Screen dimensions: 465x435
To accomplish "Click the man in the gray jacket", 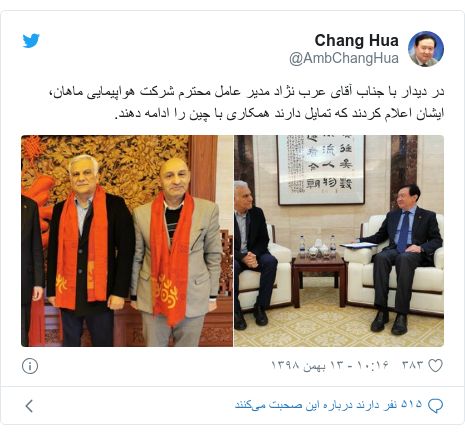I will pos(177,252).
